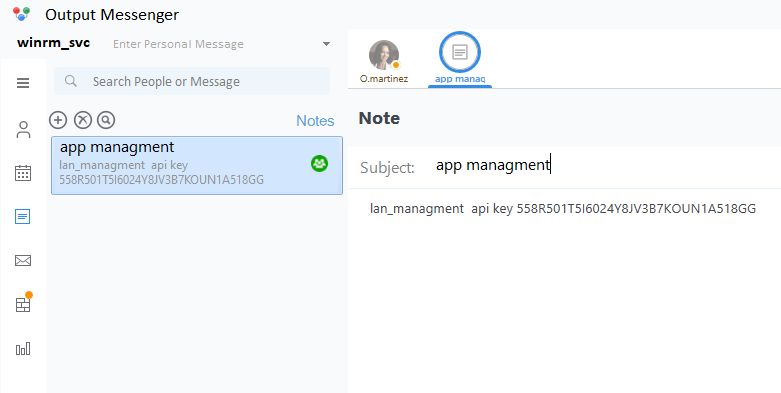This screenshot has height=393, width=781.
Task: Click the Notes heading link
Action: [315, 121]
